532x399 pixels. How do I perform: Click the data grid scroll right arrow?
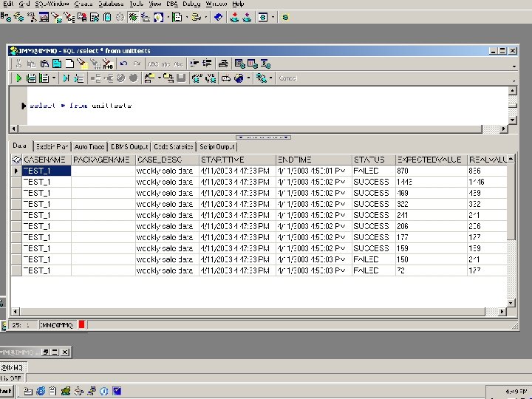pos(502,311)
